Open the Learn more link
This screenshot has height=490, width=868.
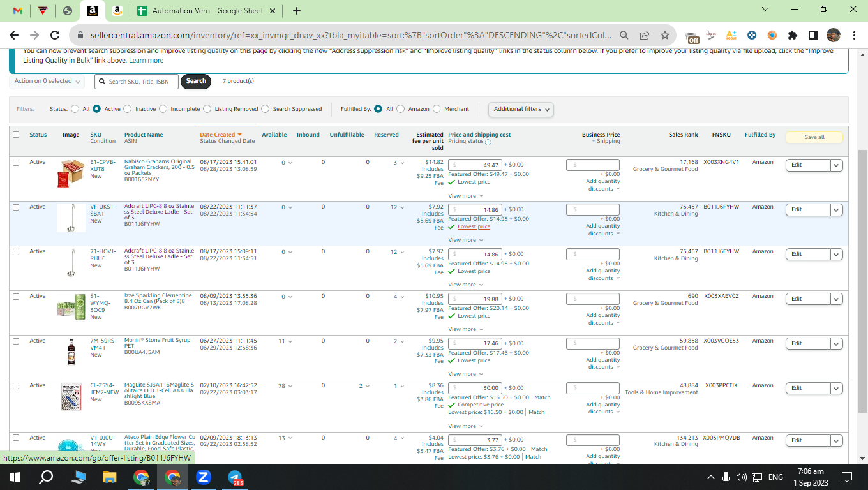[146, 60]
